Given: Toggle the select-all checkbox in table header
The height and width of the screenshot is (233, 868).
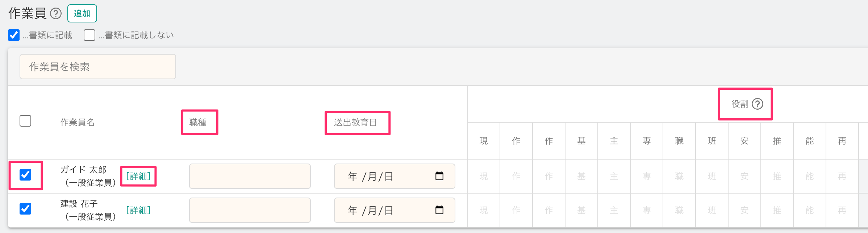Looking at the screenshot, I should coord(25,121).
